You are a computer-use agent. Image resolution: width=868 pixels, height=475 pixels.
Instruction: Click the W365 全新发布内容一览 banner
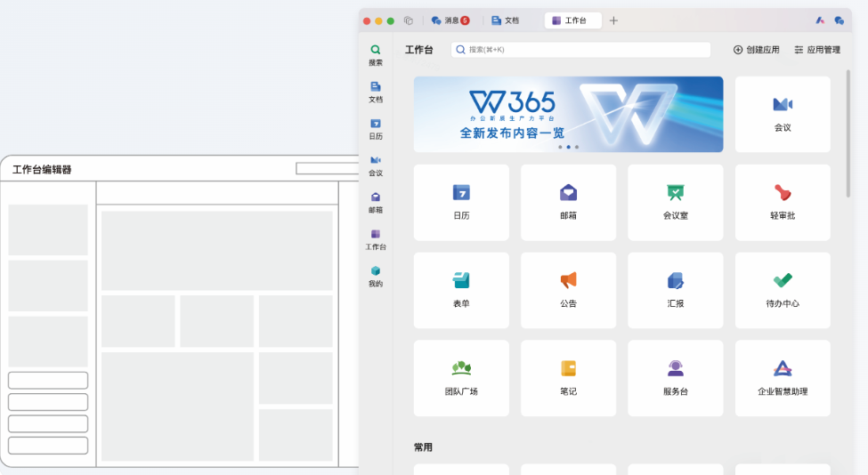(x=568, y=114)
